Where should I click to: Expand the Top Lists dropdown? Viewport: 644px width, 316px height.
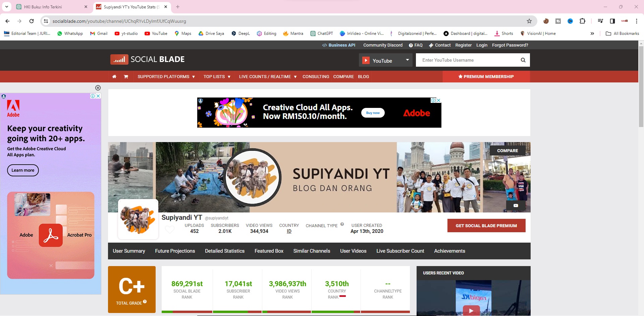point(217,77)
